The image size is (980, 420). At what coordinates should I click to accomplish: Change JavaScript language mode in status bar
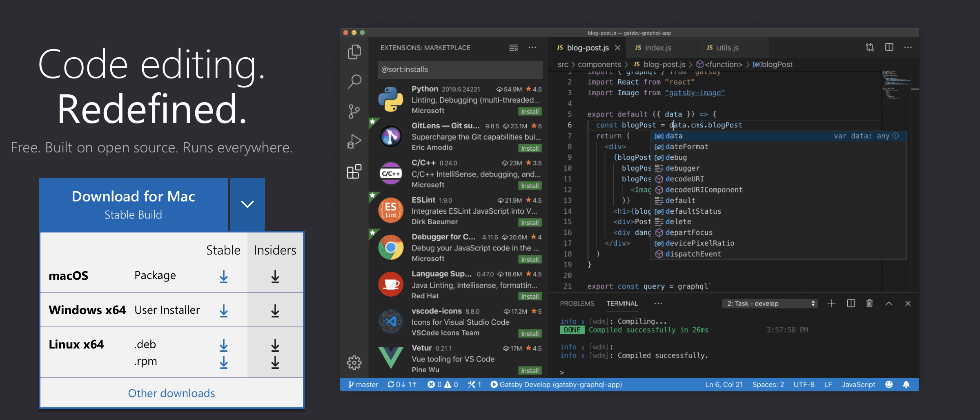[858, 384]
